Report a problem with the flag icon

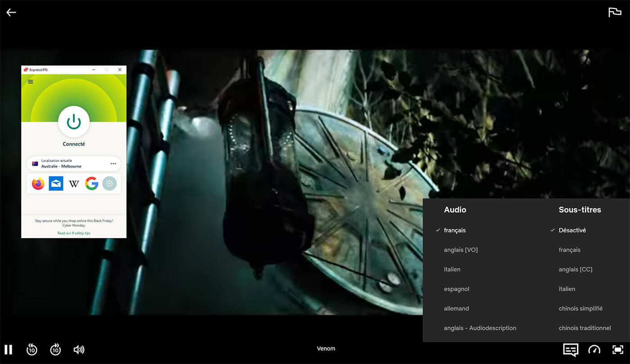point(615,13)
